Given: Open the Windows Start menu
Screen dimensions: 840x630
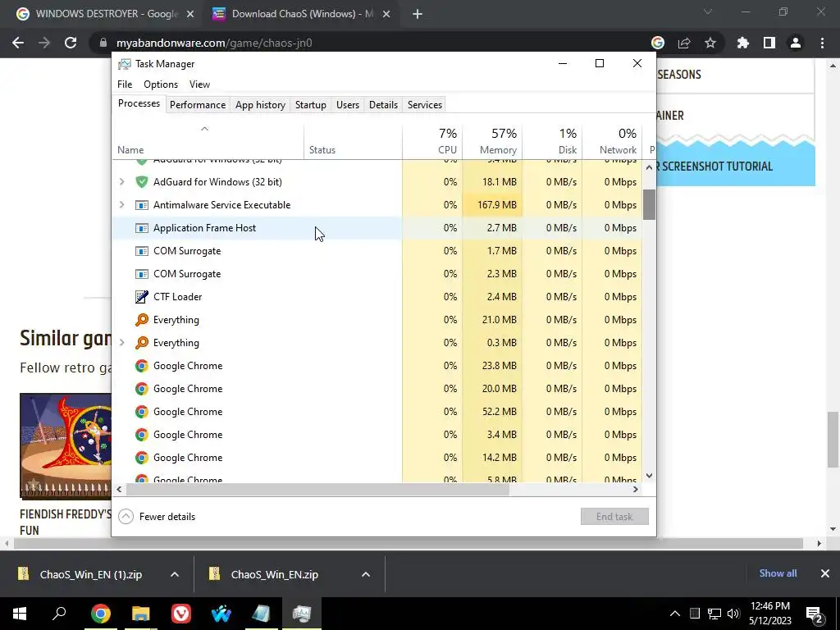Looking at the screenshot, I should pyautogui.click(x=20, y=614).
